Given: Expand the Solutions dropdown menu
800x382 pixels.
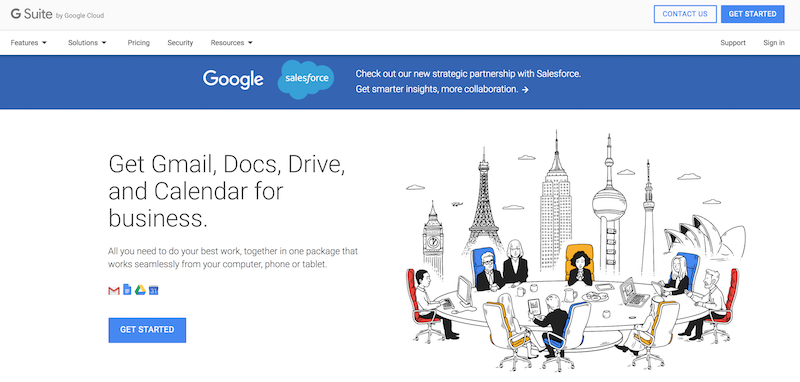Looking at the screenshot, I should click(87, 43).
